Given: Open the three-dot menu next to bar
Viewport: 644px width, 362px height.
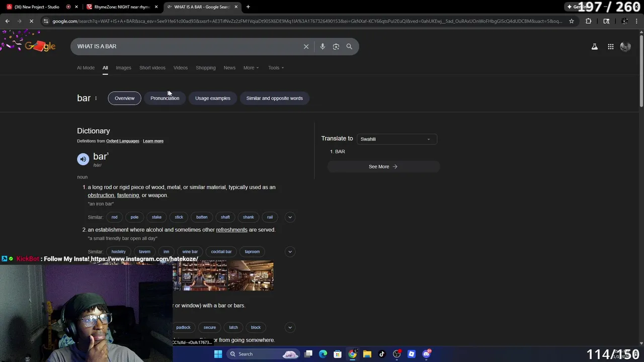Looking at the screenshot, I should pyautogui.click(x=96, y=98).
